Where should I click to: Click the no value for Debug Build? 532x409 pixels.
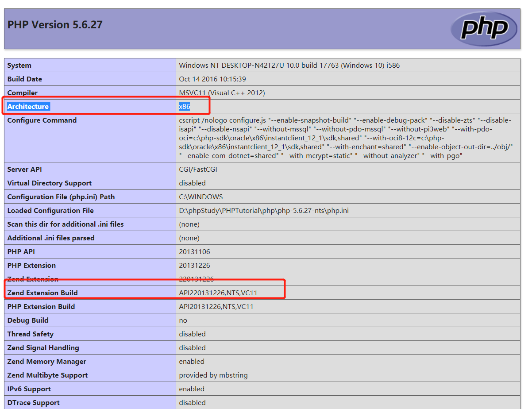pyautogui.click(x=183, y=320)
